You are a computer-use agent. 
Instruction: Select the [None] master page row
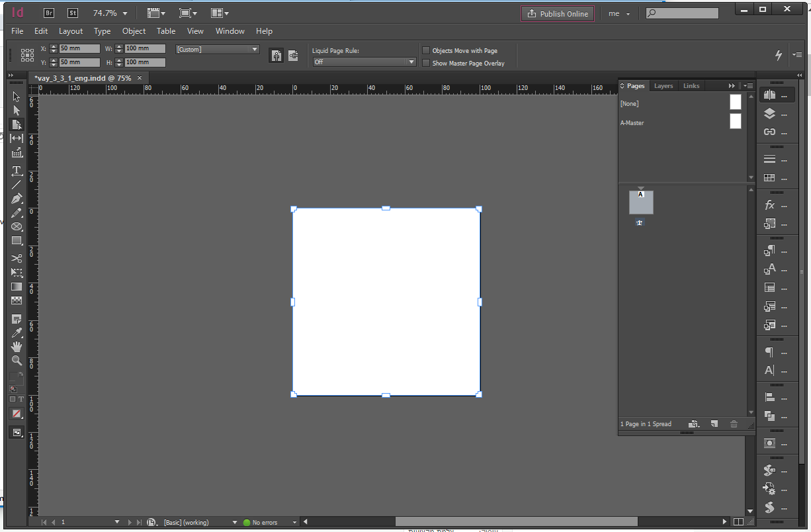pyautogui.click(x=683, y=103)
